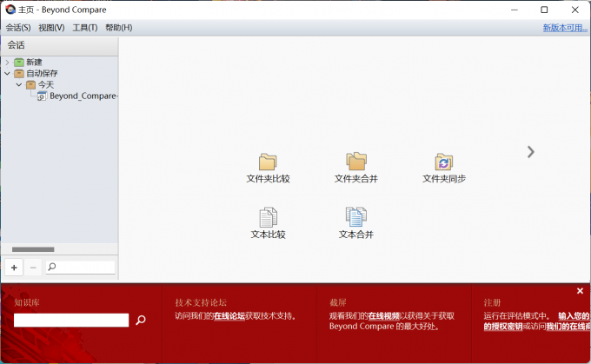591x364 pixels.
Task: Minimize the Beyond Compare window
Action: tap(515, 10)
